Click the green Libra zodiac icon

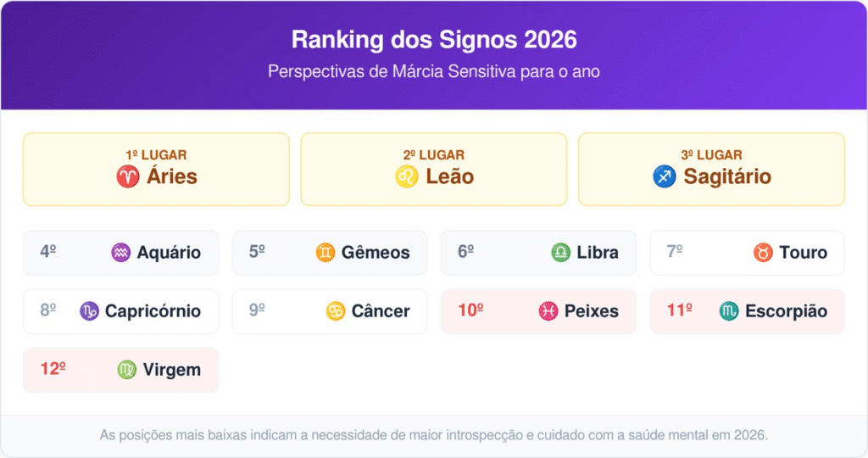click(x=561, y=253)
